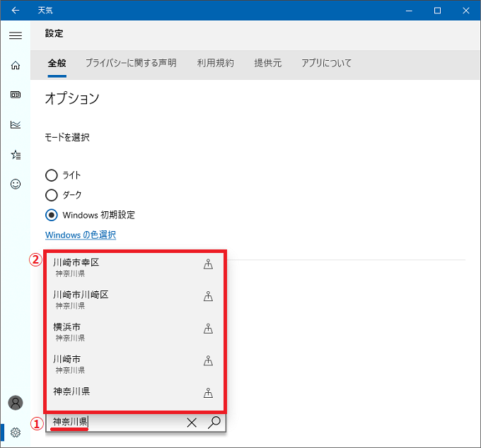Screen dimensions: 481x448
Task: Click location pin icon in 川崎市 row
Action: [x=208, y=361]
